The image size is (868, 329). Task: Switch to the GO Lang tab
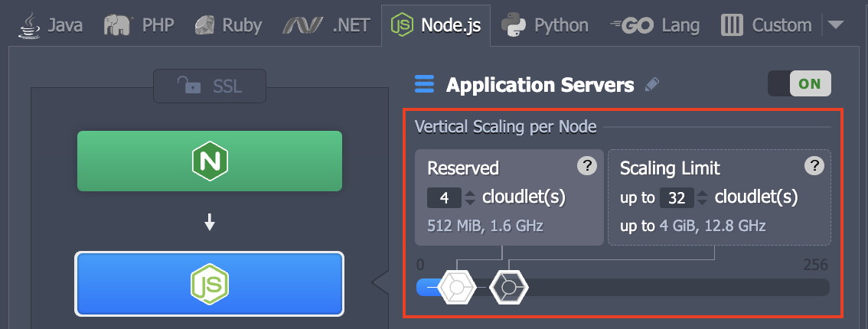click(655, 25)
